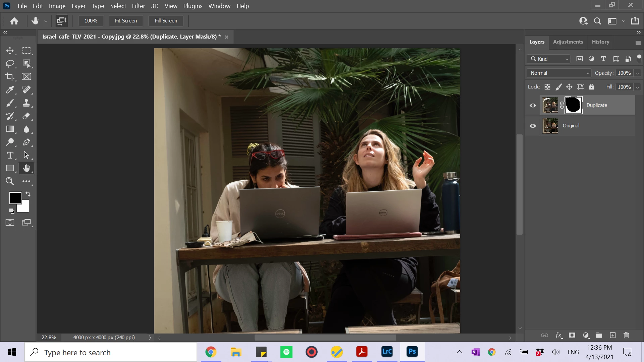The image size is (644, 362).
Task: Hide the Original layer visibility eye
Action: (x=533, y=126)
